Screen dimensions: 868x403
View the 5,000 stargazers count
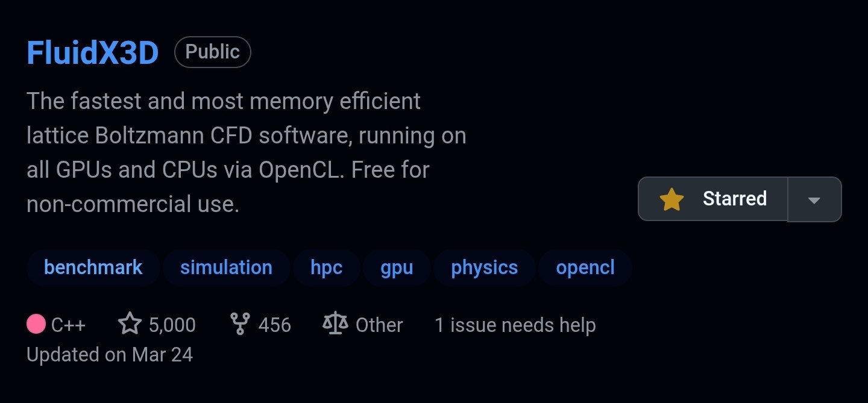pyautogui.click(x=172, y=325)
